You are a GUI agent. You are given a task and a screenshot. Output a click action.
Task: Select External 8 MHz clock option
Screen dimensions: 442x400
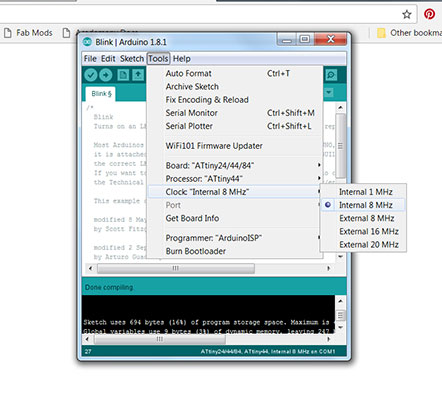(x=363, y=218)
